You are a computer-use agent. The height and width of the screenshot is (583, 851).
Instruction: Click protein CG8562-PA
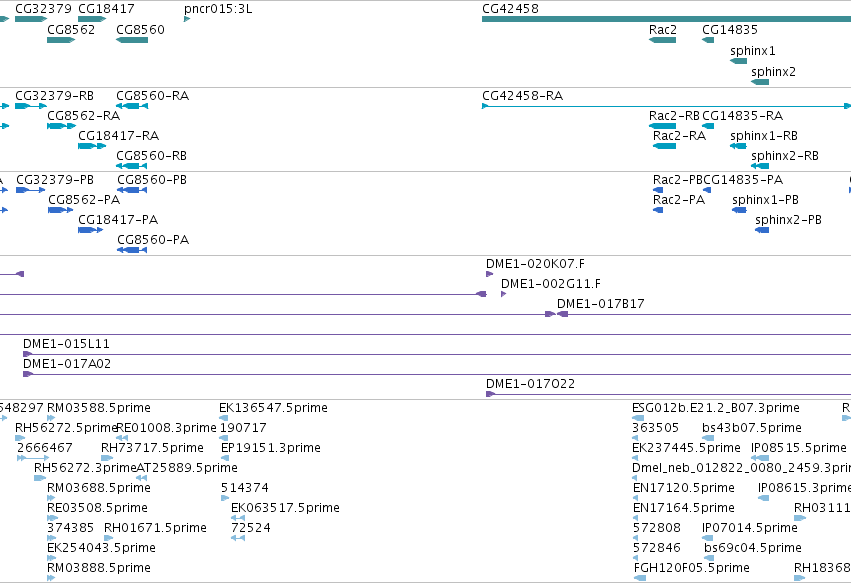pos(60,210)
